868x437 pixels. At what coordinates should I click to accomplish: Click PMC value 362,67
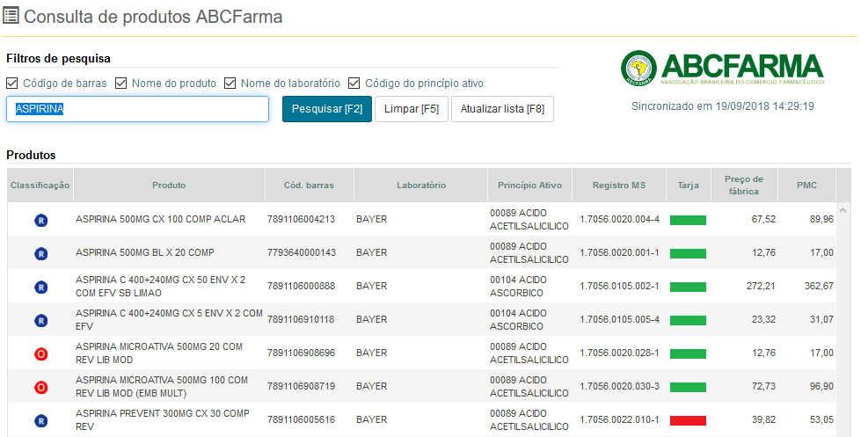819,286
